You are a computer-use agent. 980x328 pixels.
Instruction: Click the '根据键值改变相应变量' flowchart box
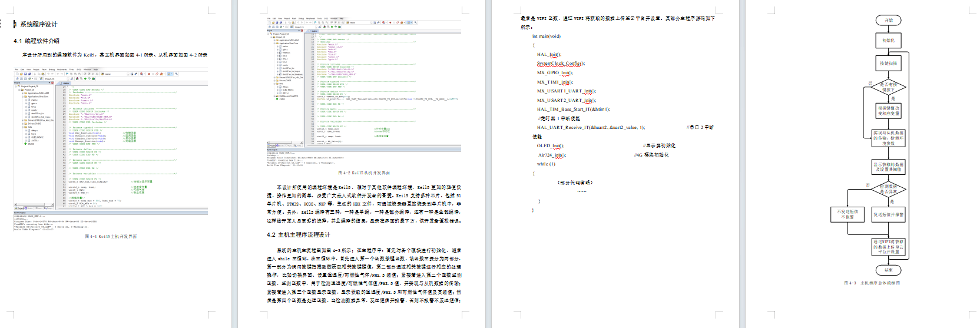tap(888, 110)
